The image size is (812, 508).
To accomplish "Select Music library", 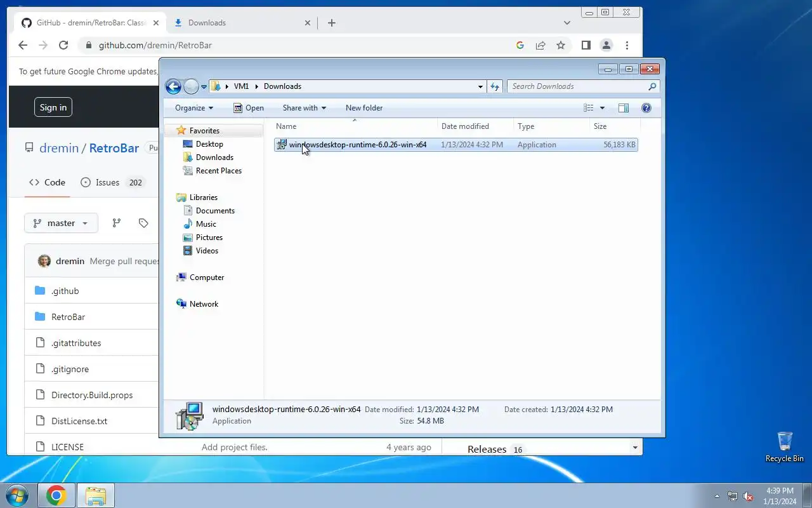I will pyautogui.click(x=206, y=224).
